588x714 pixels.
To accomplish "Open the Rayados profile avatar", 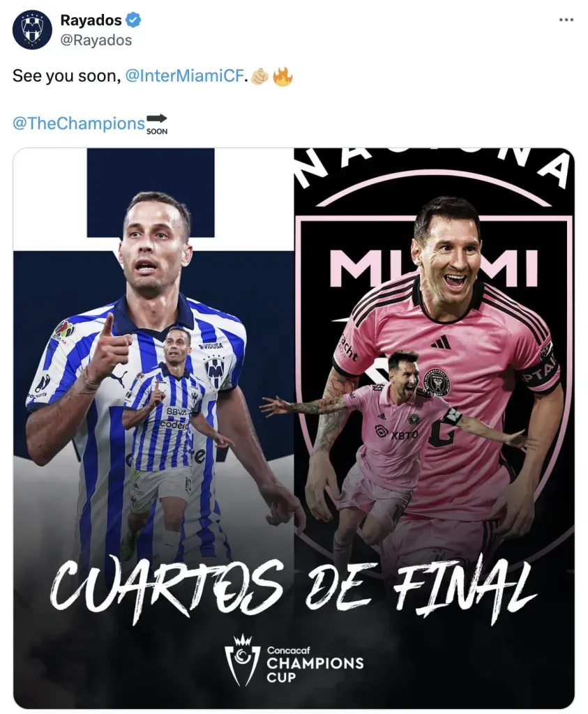I will (x=32, y=29).
